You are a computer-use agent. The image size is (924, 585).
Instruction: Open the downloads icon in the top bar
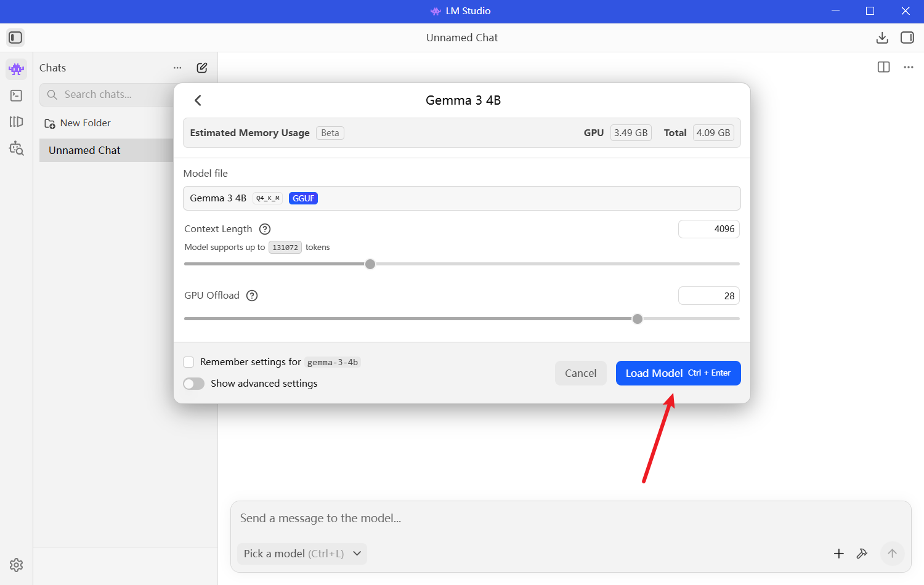(x=882, y=38)
